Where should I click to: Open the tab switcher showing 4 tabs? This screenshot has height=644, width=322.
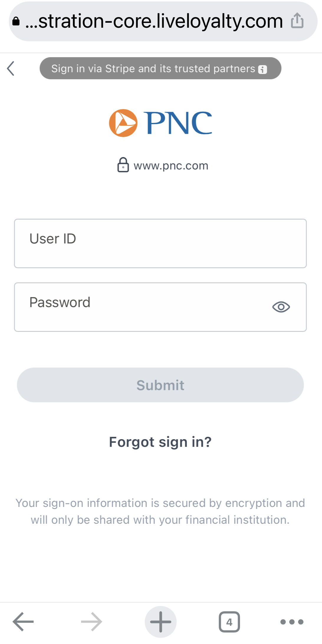click(x=229, y=622)
